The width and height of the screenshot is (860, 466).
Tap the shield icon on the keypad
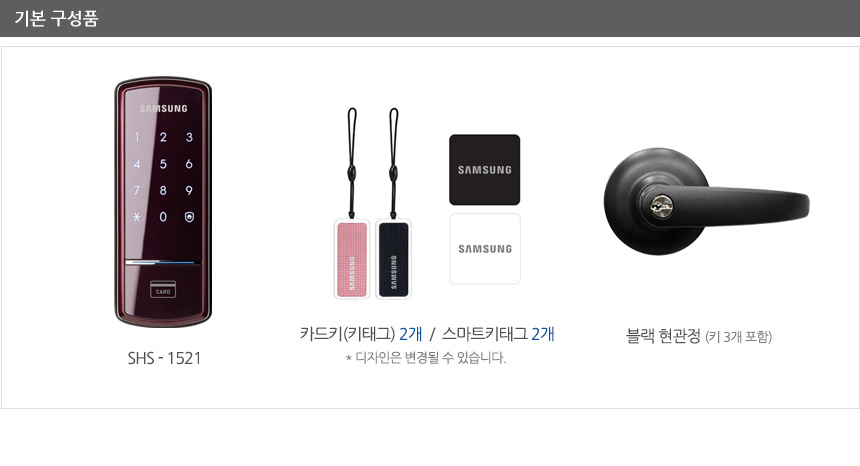(x=189, y=217)
